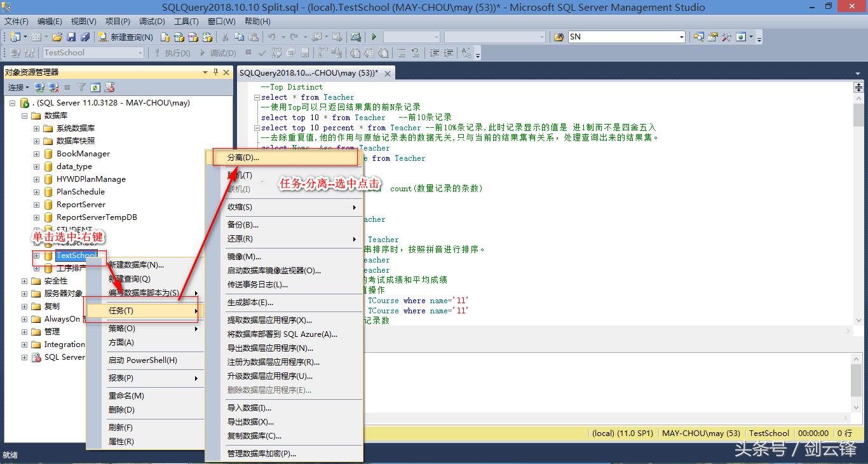Refresh the Object Explorer tree
The image size is (868, 464).
point(95,87)
